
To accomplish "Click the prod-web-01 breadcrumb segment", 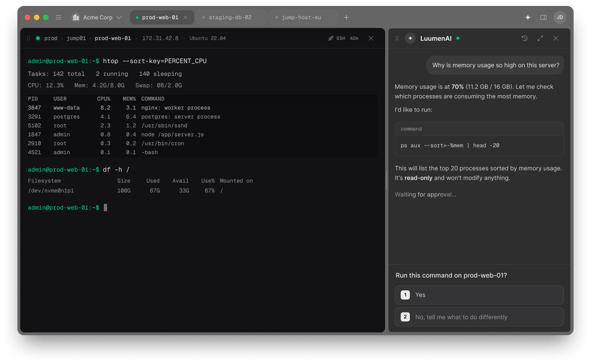I will [x=113, y=38].
